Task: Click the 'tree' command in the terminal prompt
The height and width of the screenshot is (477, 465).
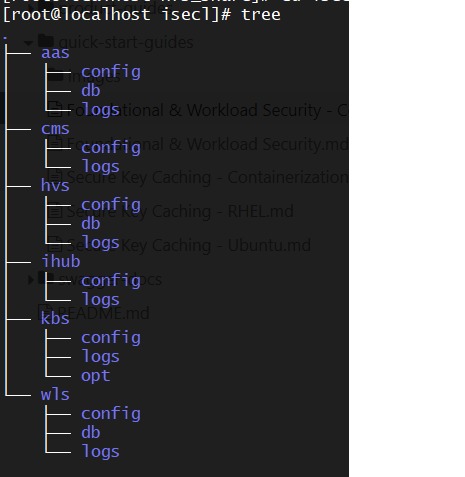Action: (x=261, y=15)
